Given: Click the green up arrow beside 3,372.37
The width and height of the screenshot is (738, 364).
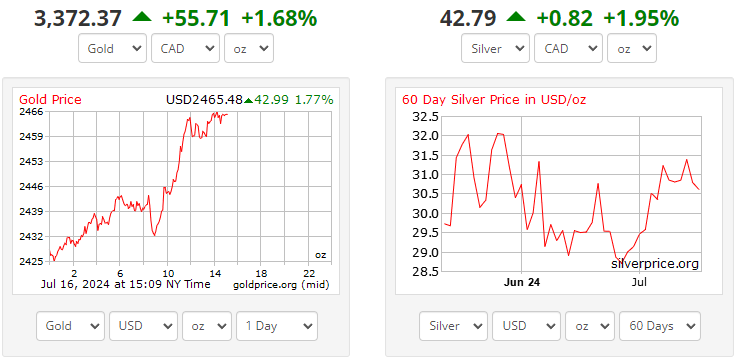Looking at the screenshot, I should 142,17.
